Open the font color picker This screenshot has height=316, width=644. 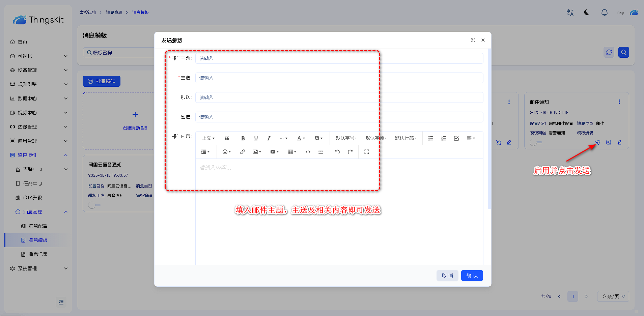coord(301,138)
